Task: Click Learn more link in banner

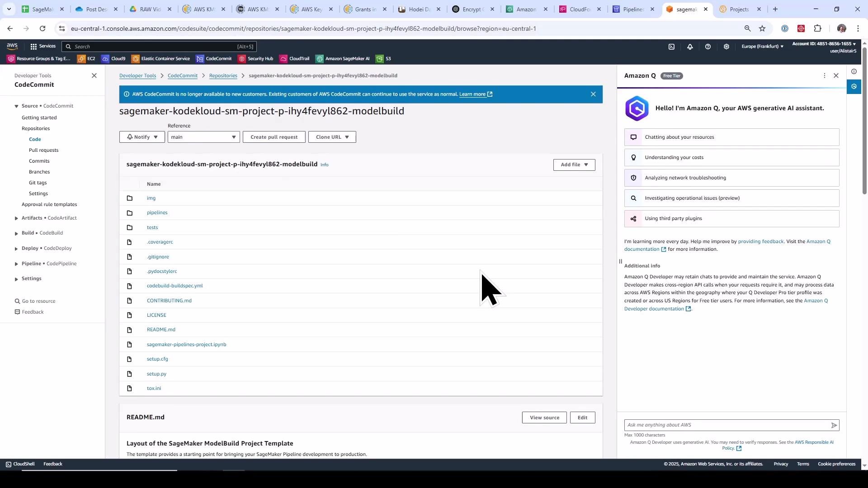Action: click(x=476, y=94)
